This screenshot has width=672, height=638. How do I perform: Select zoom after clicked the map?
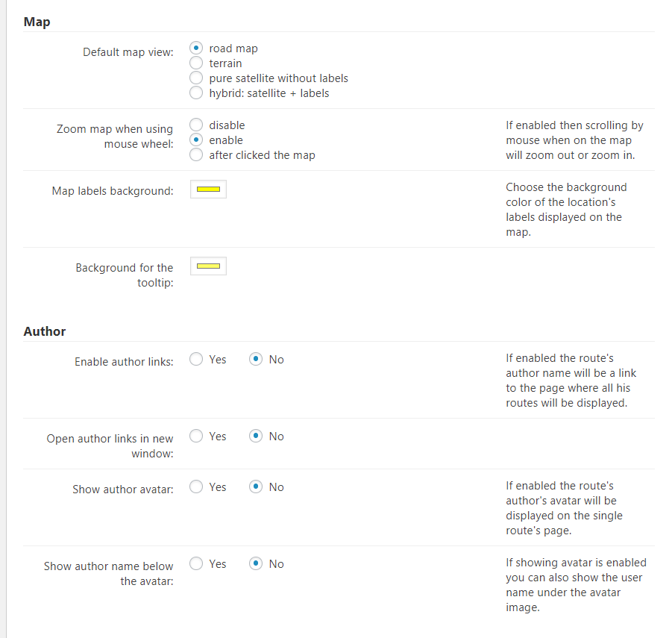(x=196, y=155)
